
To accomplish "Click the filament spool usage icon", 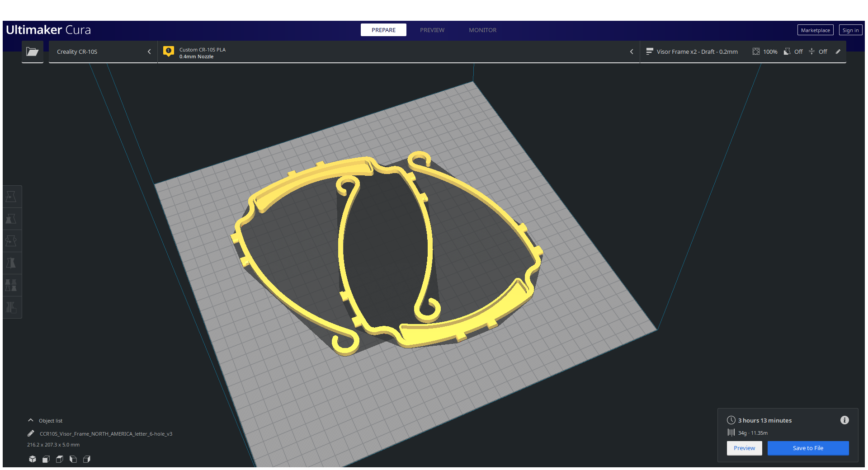I will [x=731, y=432].
